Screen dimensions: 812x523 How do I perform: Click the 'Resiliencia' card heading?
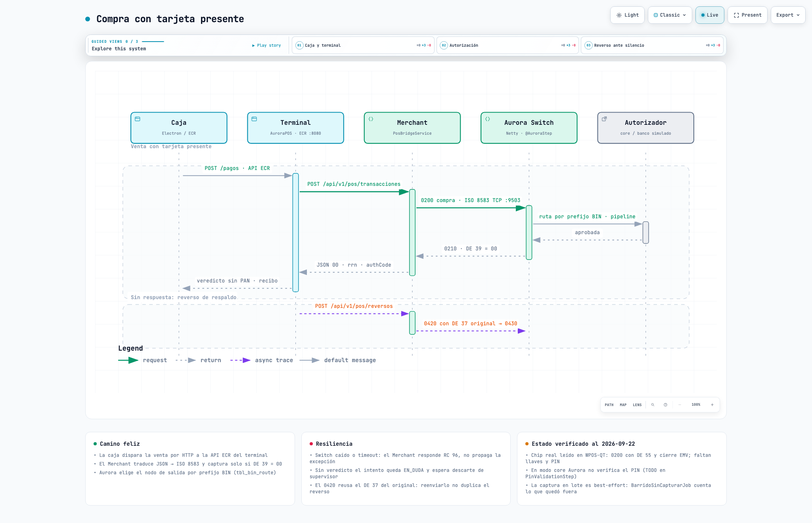(x=334, y=444)
